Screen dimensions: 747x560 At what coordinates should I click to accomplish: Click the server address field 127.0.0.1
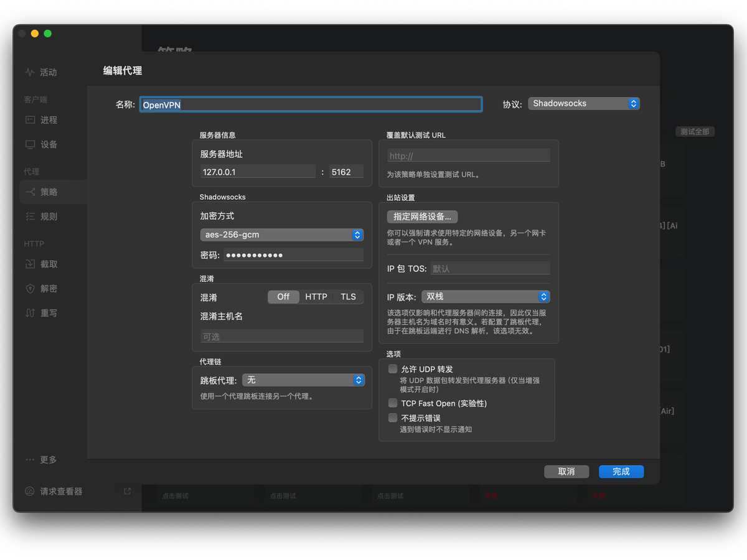[258, 172]
